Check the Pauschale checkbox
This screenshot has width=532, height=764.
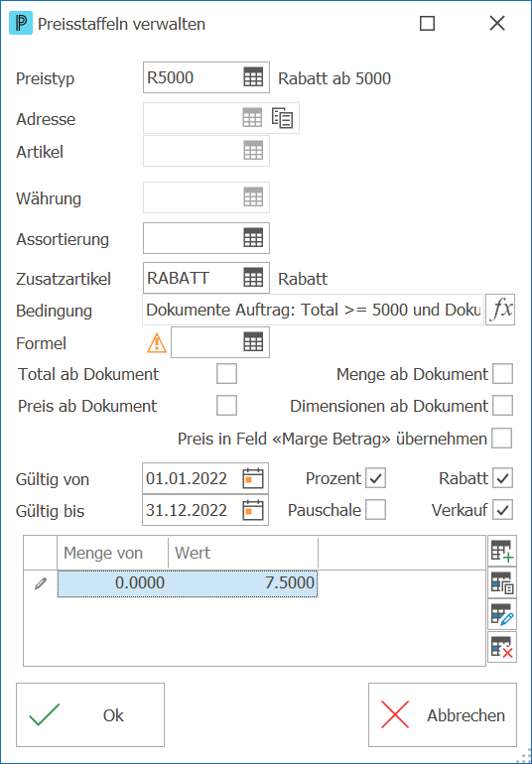(x=375, y=510)
